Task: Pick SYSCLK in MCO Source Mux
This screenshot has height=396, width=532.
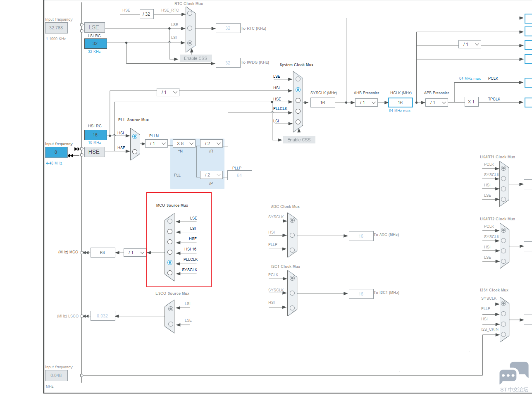Action: click(170, 273)
